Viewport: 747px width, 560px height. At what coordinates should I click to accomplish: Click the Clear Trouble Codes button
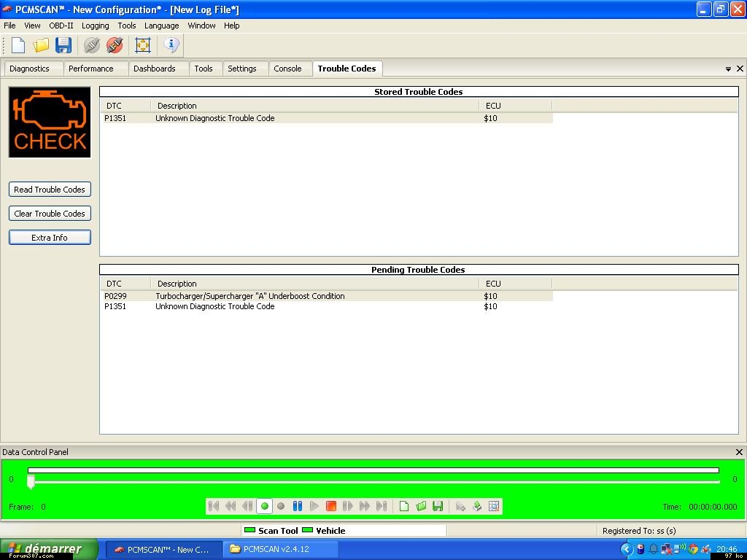[50, 214]
